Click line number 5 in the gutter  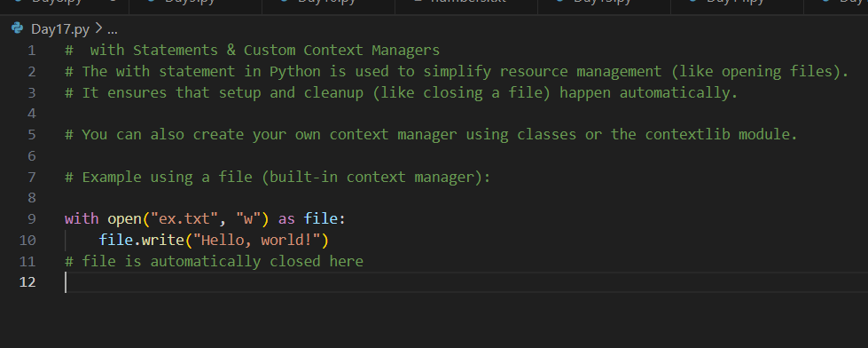coord(31,135)
